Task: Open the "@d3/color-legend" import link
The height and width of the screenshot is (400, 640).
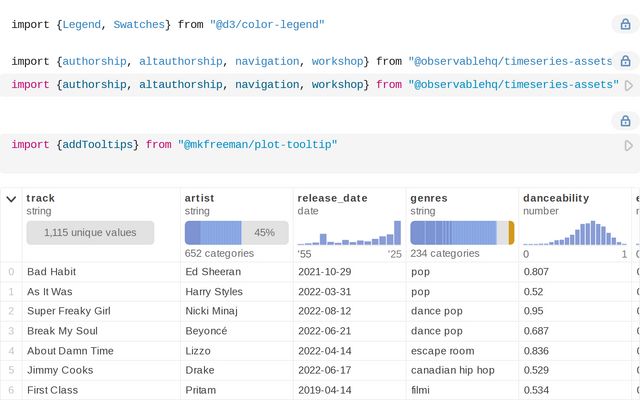Action: click(267, 24)
